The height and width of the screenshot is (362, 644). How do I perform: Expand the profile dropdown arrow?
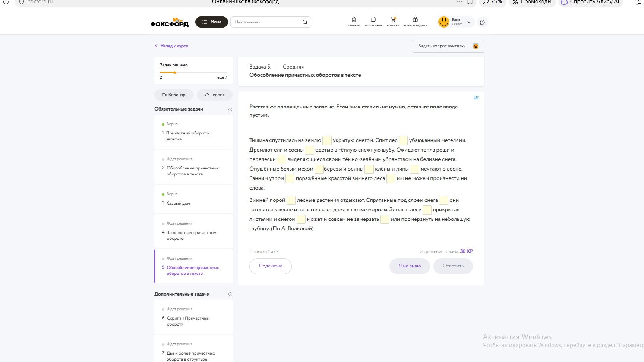[x=469, y=22]
